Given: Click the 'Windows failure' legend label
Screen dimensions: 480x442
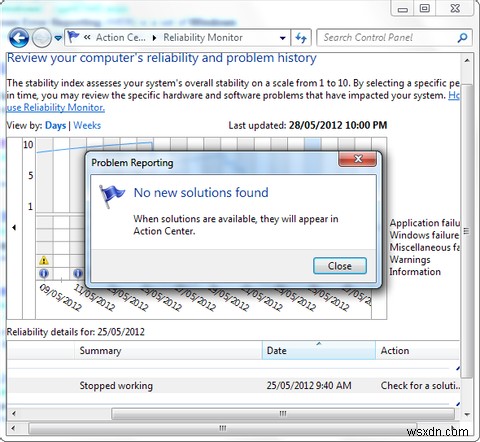Looking at the screenshot, I should click(424, 235).
